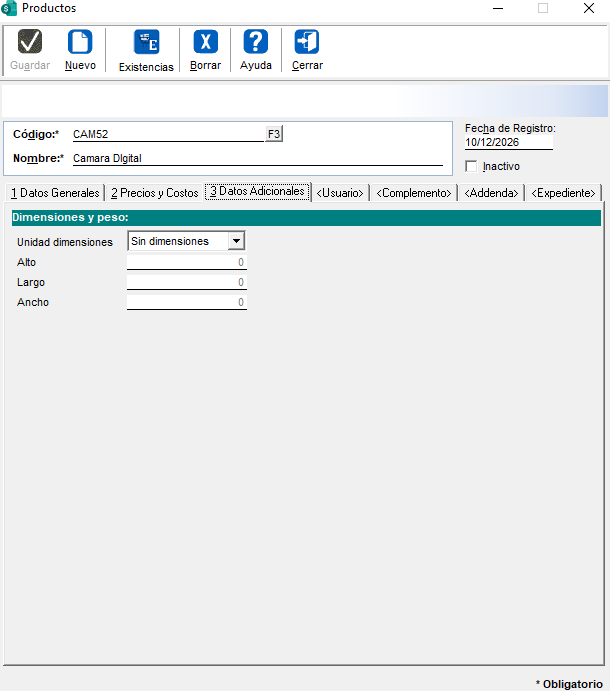Delete the product with Borrar icon
Image resolution: width=610 pixels, height=691 pixels.
[x=205, y=41]
